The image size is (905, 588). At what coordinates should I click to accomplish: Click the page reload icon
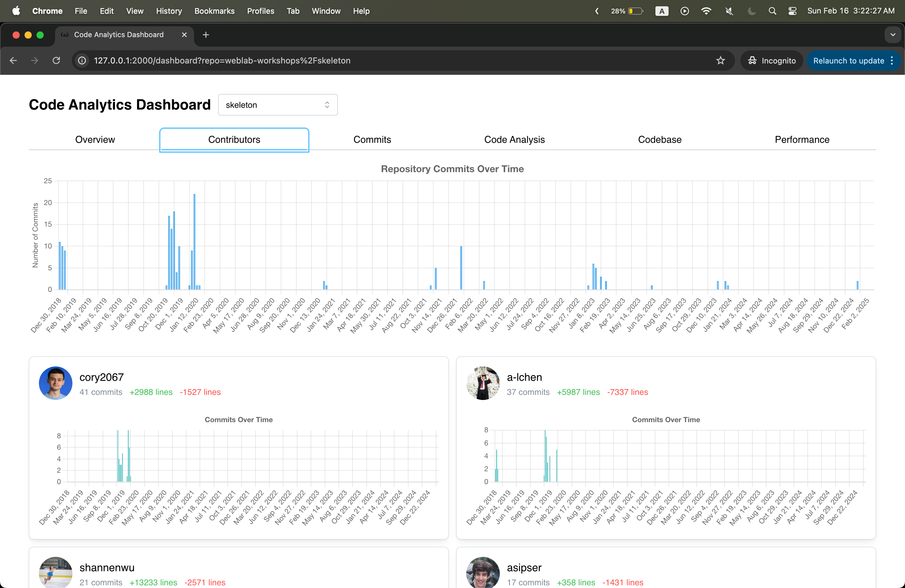[x=56, y=60]
